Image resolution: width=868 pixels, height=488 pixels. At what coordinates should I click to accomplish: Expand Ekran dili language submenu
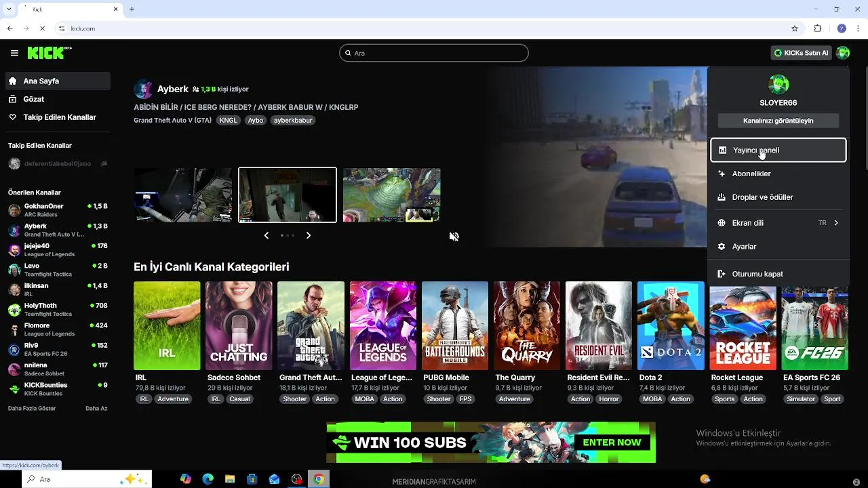778,223
